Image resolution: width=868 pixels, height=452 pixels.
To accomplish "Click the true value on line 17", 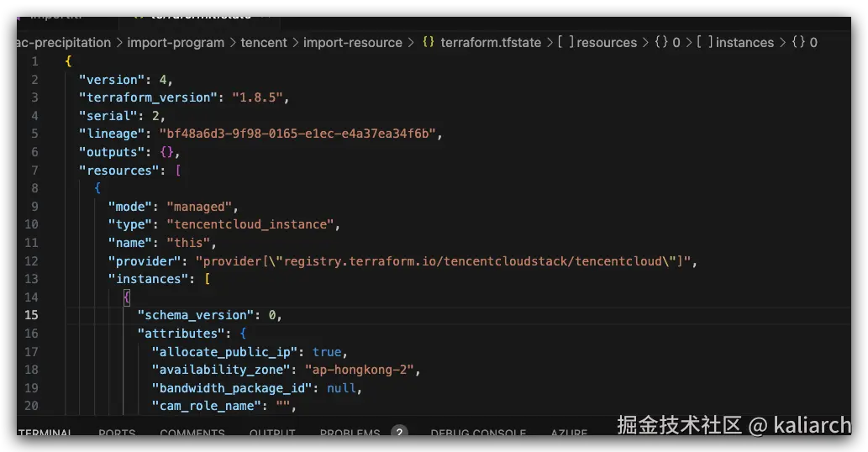I will pyautogui.click(x=327, y=352).
